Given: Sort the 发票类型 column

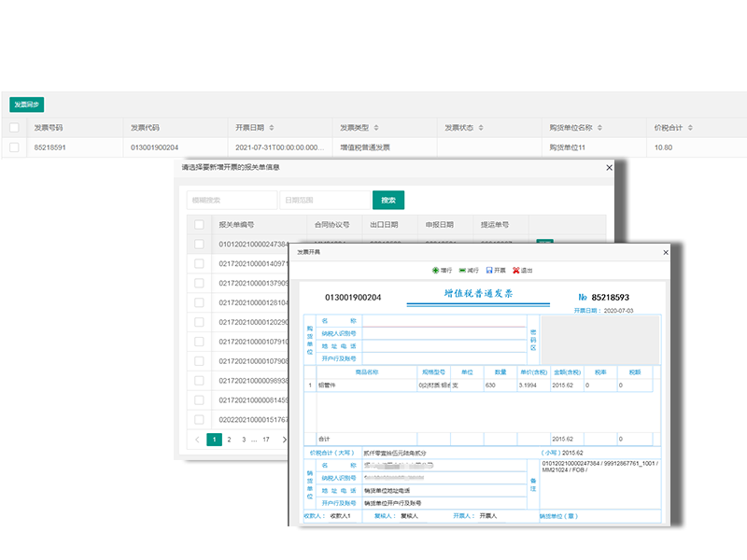Looking at the screenshot, I should pyautogui.click(x=374, y=128).
